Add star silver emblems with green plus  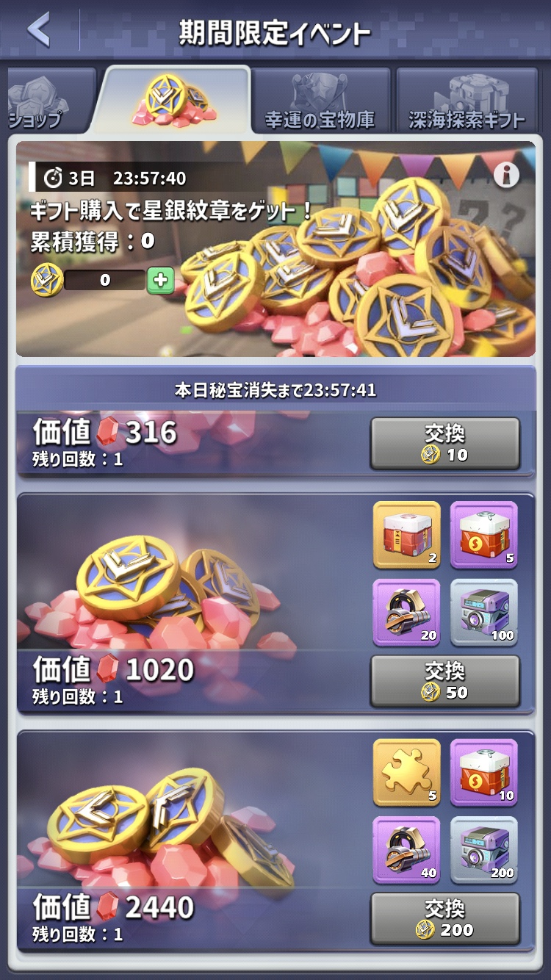[x=160, y=281]
